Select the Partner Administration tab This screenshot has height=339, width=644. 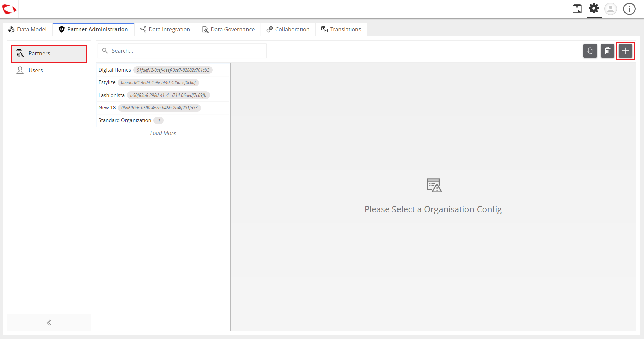tap(93, 29)
